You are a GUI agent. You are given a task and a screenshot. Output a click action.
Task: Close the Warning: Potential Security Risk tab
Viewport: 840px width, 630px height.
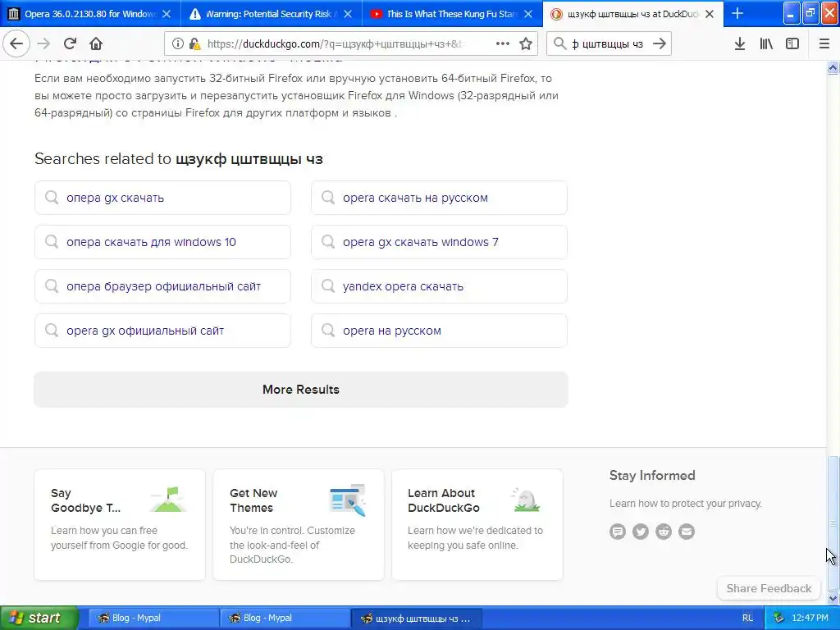(348, 14)
